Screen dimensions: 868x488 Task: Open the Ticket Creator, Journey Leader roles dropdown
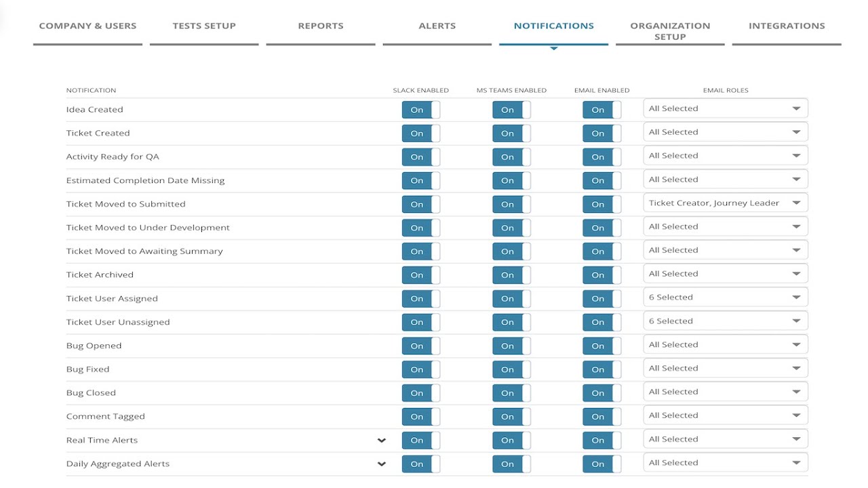(726, 203)
